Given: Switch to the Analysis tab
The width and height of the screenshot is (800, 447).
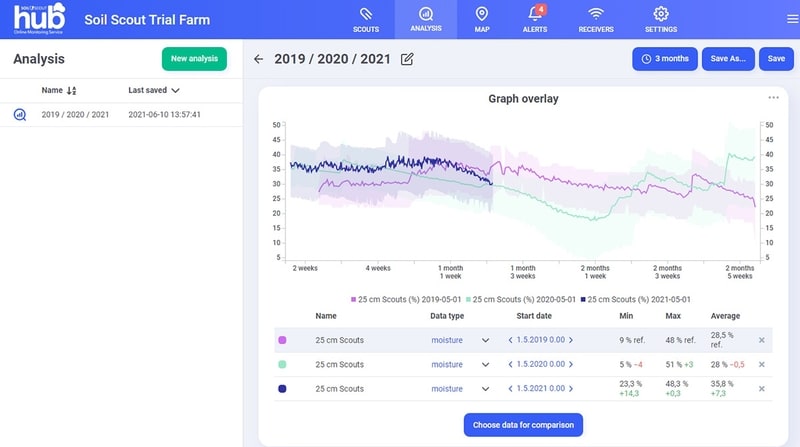Looking at the screenshot, I should tap(426, 19).
